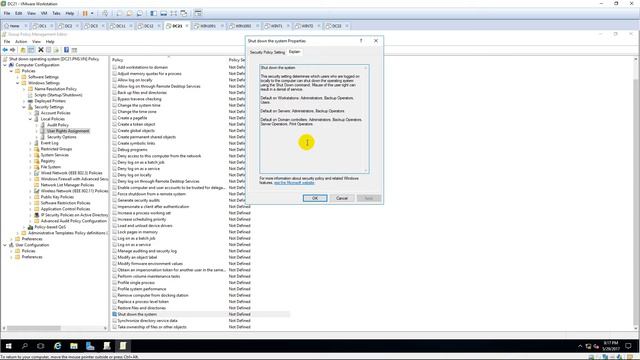Select Take ownership of files or other objects
Screen dimensions: 640x360
[x=152, y=327]
